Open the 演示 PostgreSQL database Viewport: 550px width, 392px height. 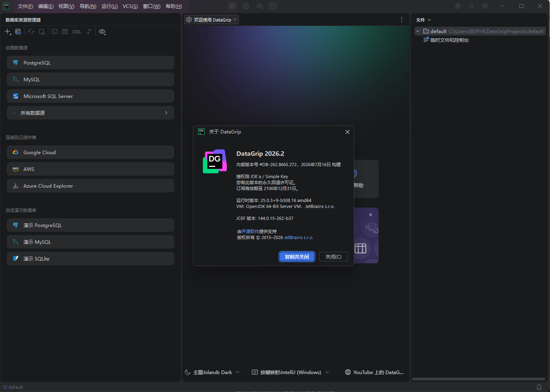[x=90, y=225]
